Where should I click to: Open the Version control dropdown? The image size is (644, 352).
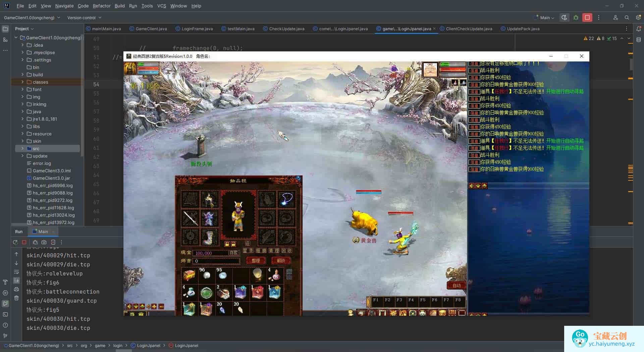click(84, 17)
